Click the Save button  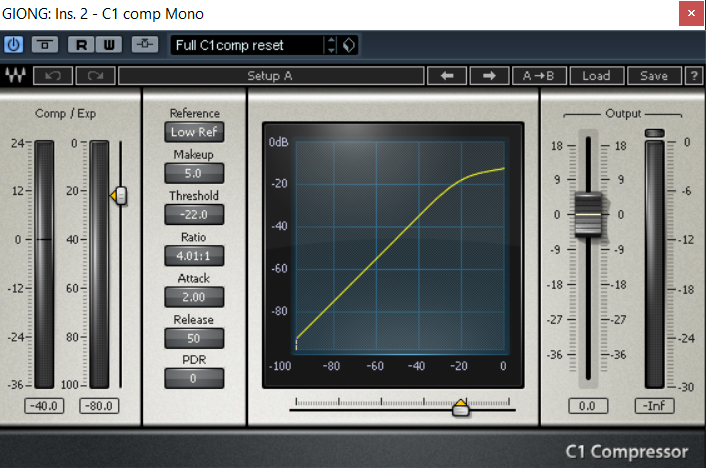click(654, 76)
